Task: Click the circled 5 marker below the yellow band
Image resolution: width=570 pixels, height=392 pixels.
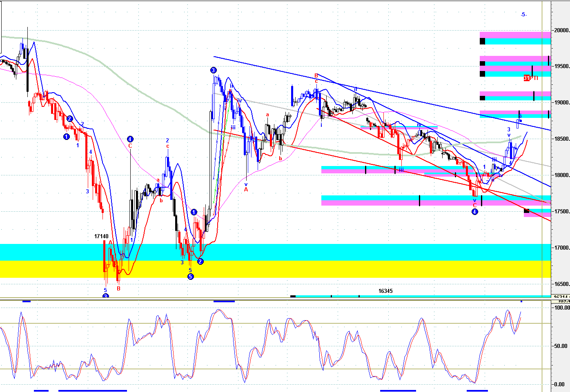Action: pyautogui.click(x=190, y=277)
